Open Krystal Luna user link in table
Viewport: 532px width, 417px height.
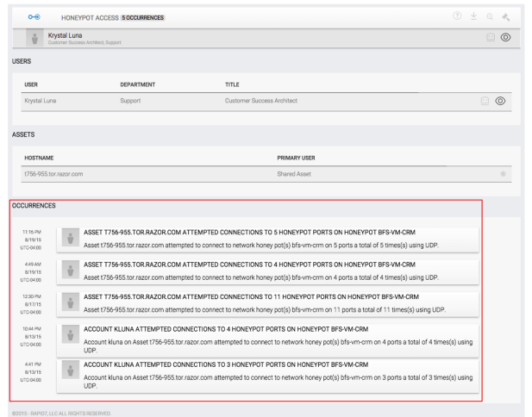click(x=41, y=102)
